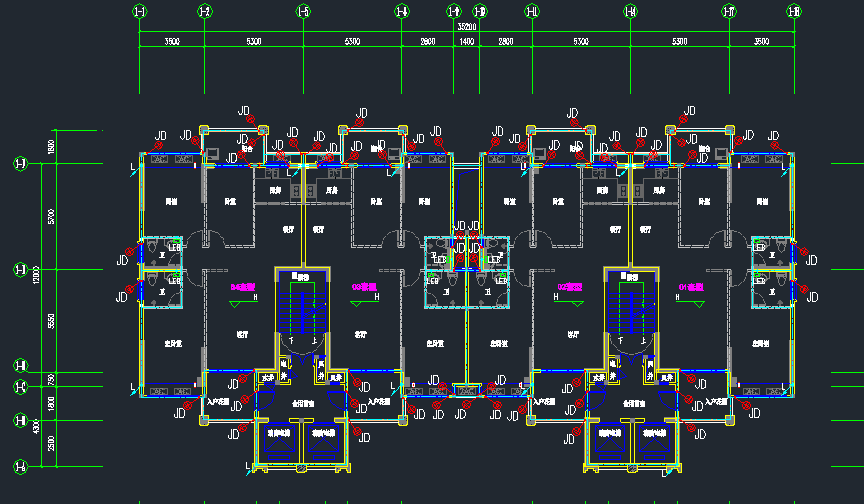
Task: Select the 35200 overall dimension text
Action: click(466, 25)
